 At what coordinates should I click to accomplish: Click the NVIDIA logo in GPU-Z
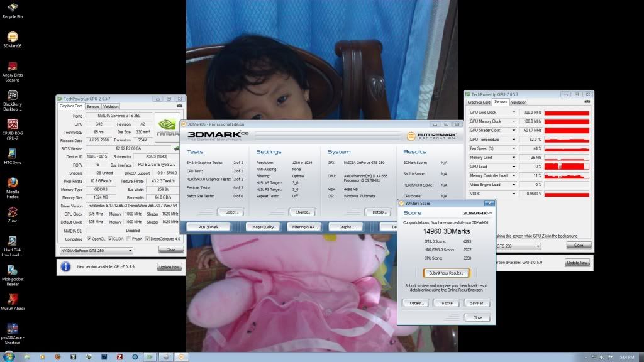pyautogui.click(x=167, y=127)
